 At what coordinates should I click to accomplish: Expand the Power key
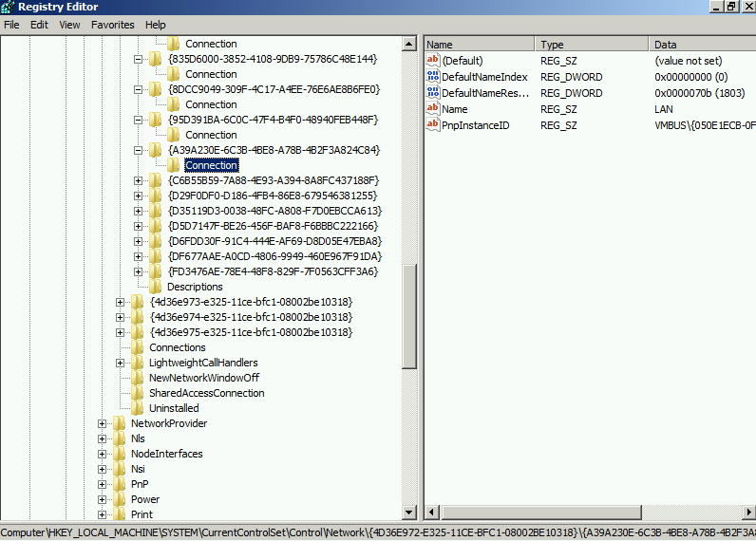(x=102, y=499)
